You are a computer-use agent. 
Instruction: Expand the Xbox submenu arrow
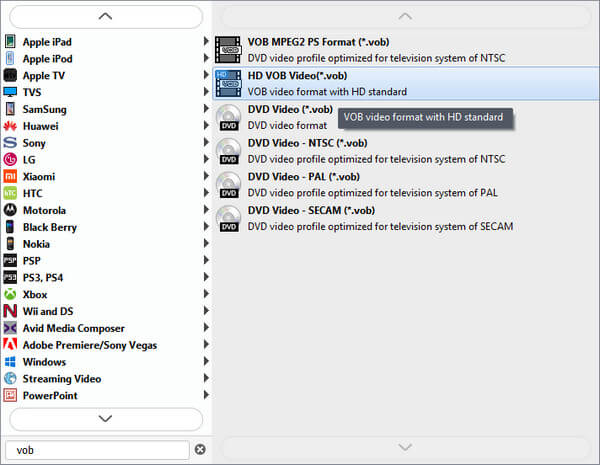click(x=206, y=294)
